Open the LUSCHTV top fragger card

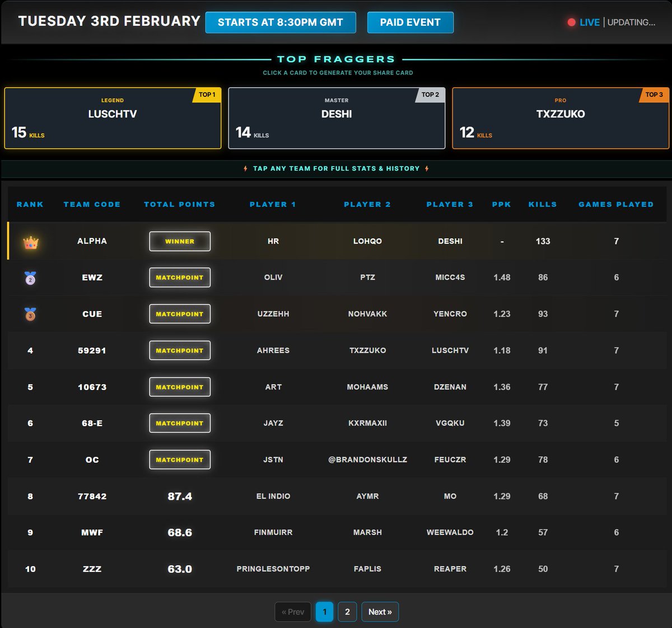point(113,118)
